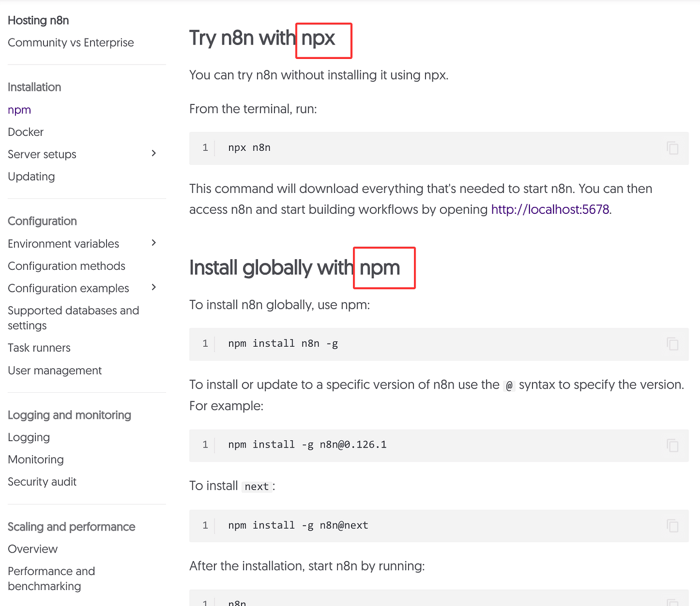The height and width of the screenshot is (606, 700).
Task: Open User management page
Action: click(54, 370)
